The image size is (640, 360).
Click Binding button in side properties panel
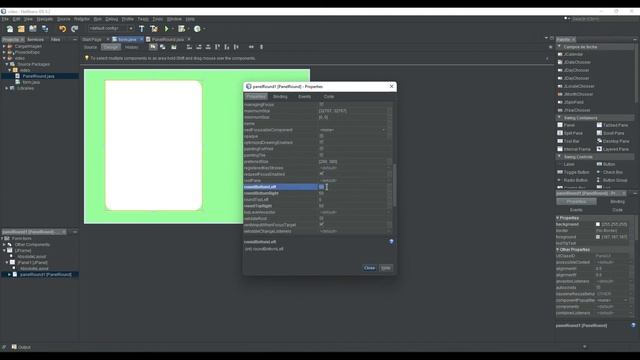tap(617, 202)
